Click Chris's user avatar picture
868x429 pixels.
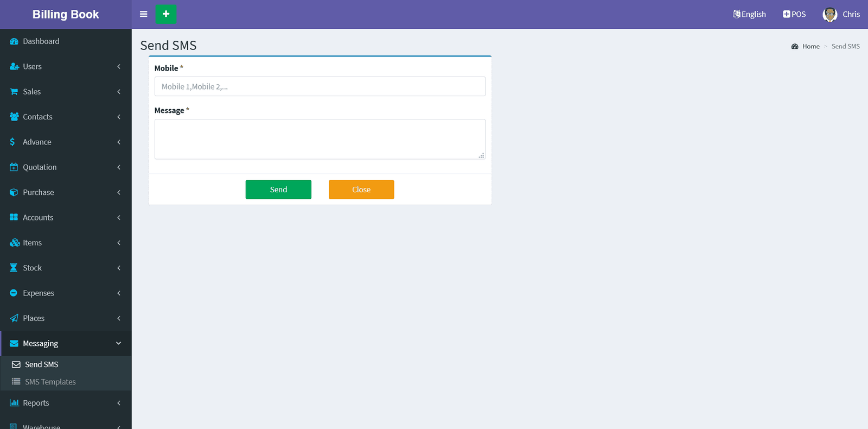click(829, 15)
